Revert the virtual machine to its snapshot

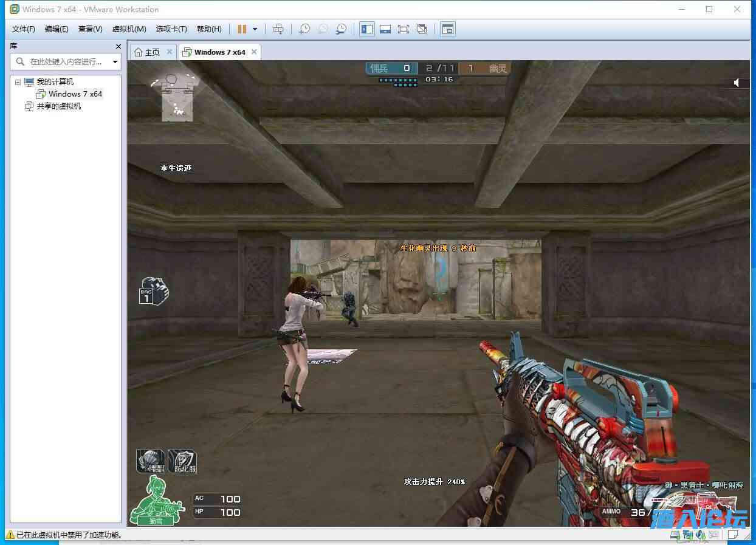323,29
